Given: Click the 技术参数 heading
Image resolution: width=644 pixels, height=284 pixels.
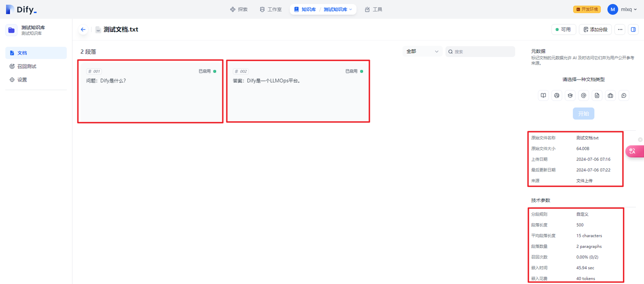Looking at the screenshot, I should click(x=541, y=200).
